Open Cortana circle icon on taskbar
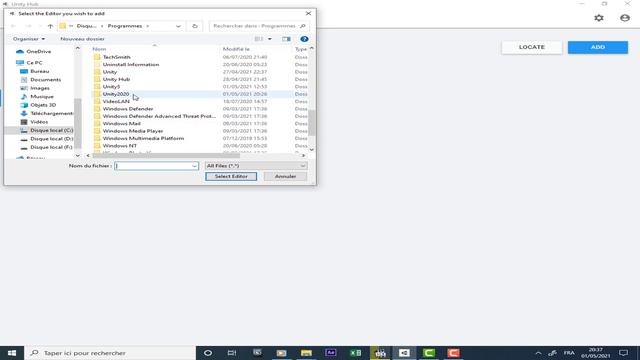Viewport: 640px width, 360px height. point(208,353)
